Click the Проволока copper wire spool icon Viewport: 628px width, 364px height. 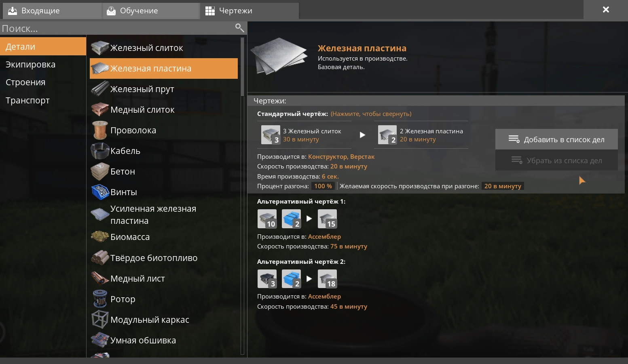tap(100, 130)
